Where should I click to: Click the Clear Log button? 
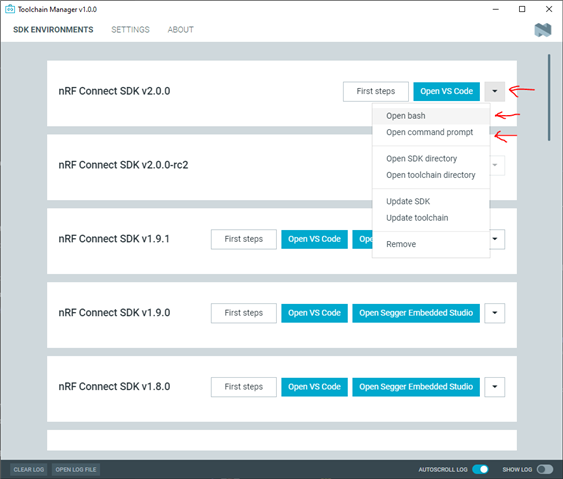(28, 469)
